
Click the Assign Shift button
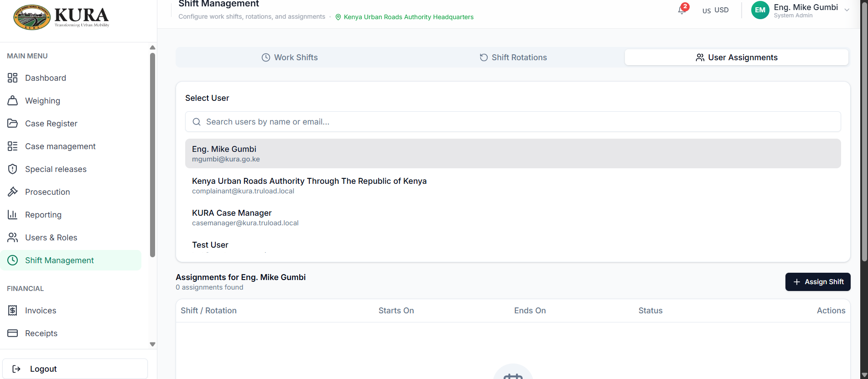818,282
